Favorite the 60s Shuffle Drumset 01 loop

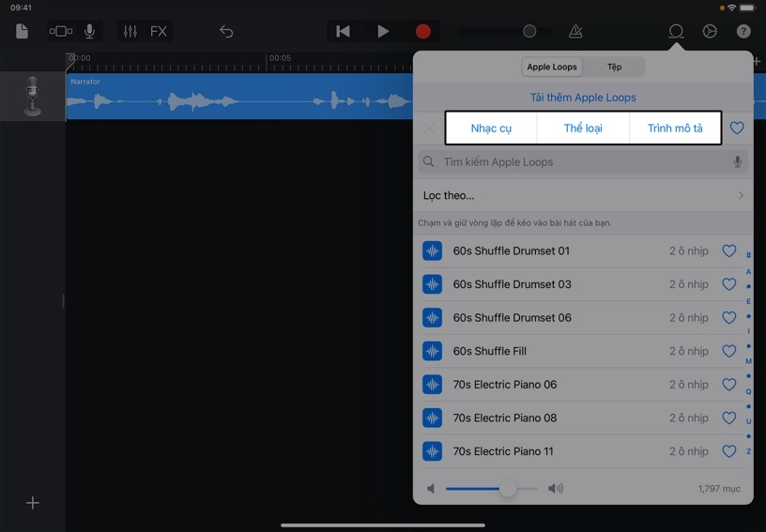[x=728, y=251]
